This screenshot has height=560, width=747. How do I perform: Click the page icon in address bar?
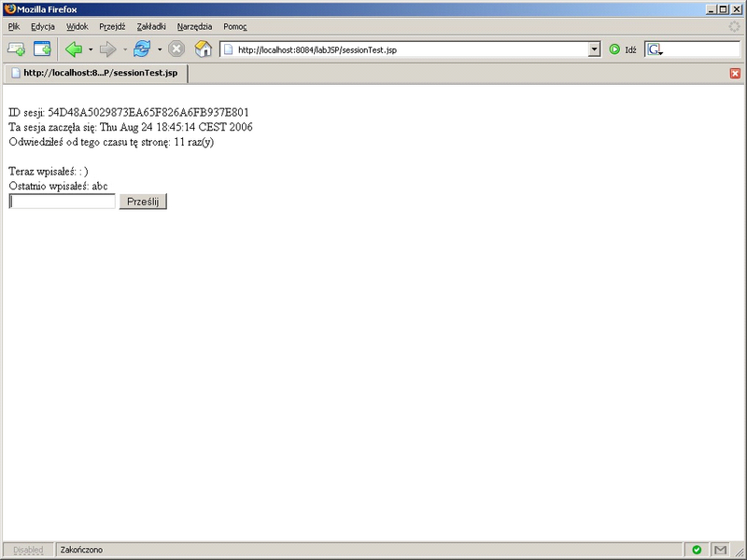point(228,49)
